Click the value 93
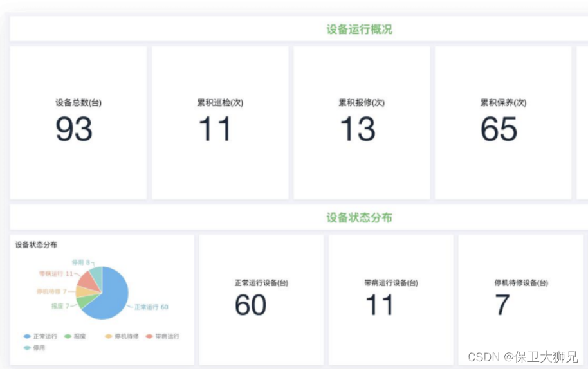The image size is (588, 369). [x=74, y=129]
